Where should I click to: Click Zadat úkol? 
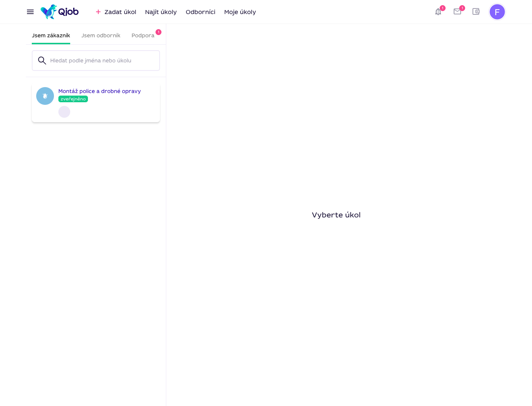[x=116, y=12]
